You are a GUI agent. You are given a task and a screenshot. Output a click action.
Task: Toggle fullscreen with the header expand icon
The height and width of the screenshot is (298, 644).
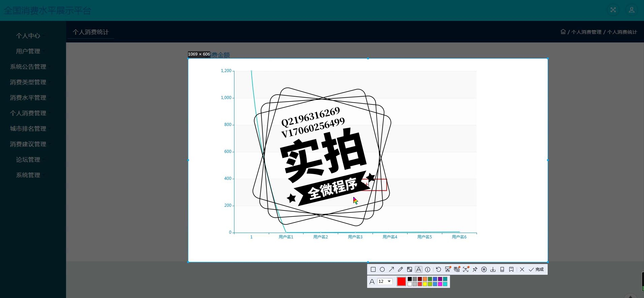pos(613,10)
